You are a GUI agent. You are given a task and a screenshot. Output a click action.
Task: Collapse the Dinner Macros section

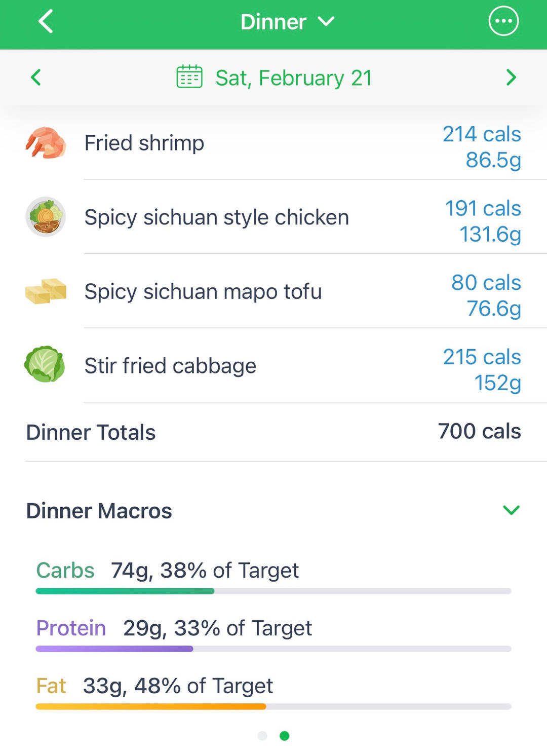click(511, 510)
